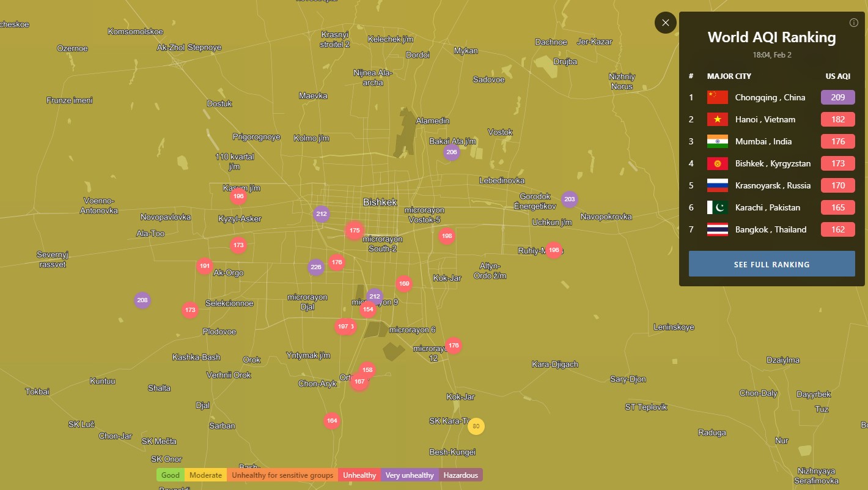Select the Very unhealthy legend label

pyautogui.click(x=409, y=475)
